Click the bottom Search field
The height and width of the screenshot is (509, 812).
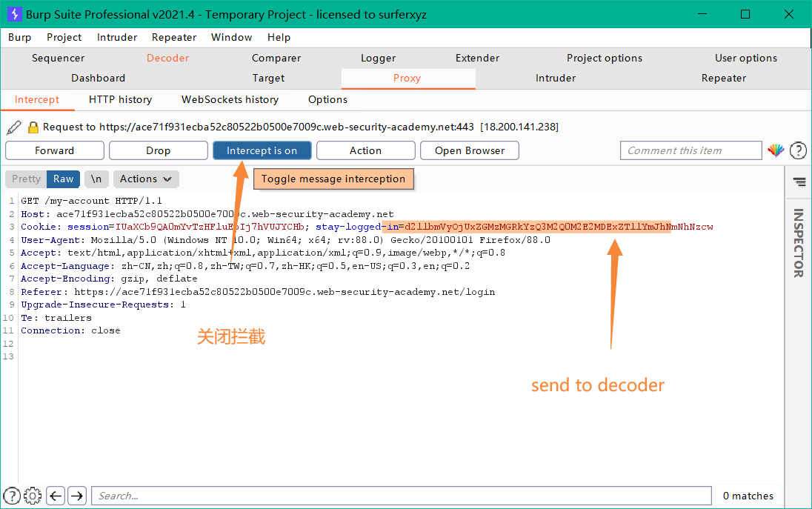coord(402,496)
